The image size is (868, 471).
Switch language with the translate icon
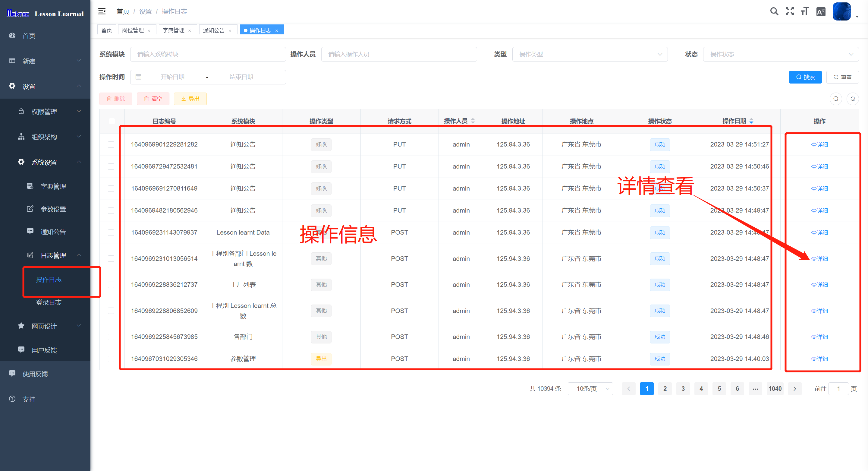point(821,12)
